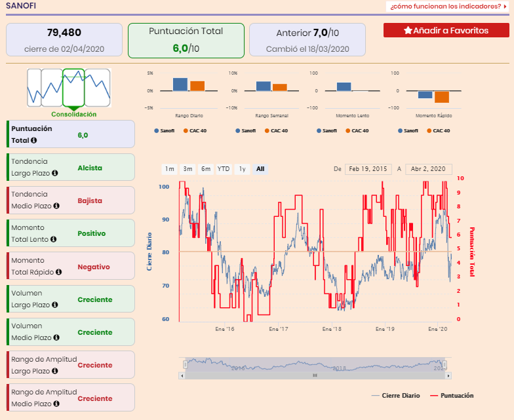Click the 79,480 closing price card

64,40
